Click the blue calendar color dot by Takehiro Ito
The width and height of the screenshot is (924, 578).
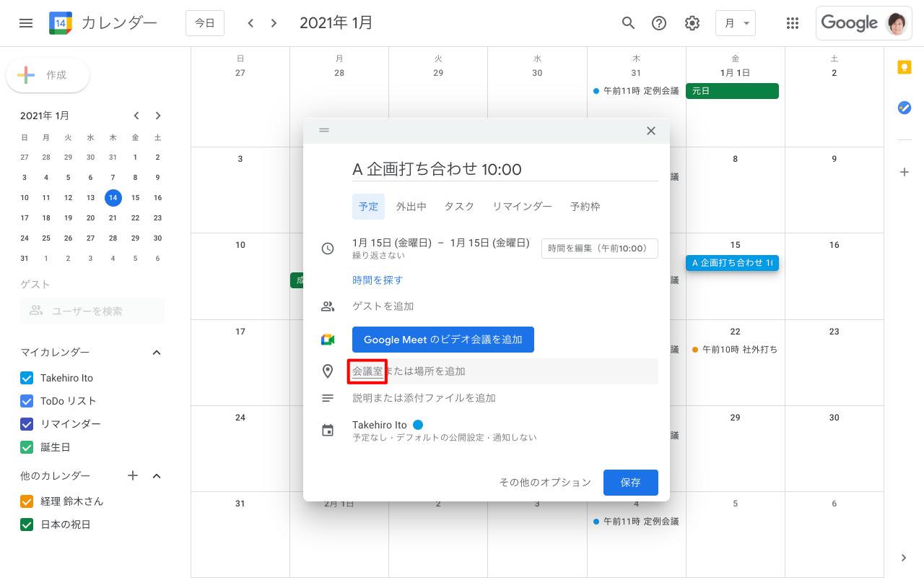418,425
